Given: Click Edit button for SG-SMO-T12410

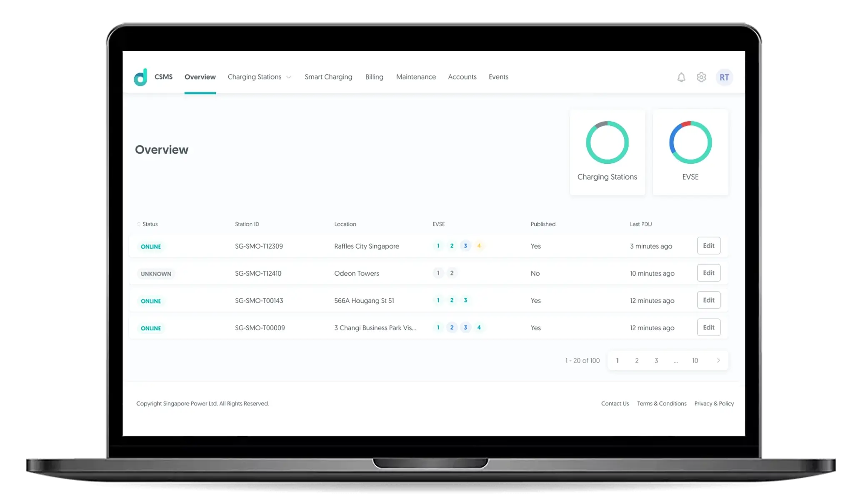Looking at the screenshot, I should pyautogui.click(x=708, y=272).
